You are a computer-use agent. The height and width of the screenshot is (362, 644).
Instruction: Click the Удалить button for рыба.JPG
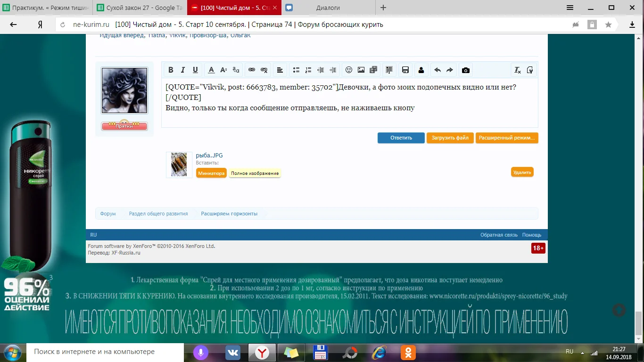[522, 173]
